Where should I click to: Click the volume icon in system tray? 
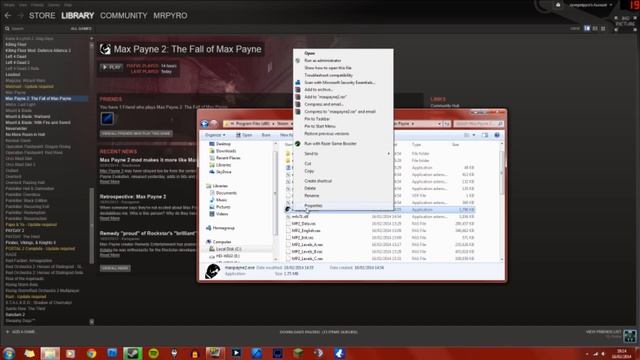click(603, 354)
